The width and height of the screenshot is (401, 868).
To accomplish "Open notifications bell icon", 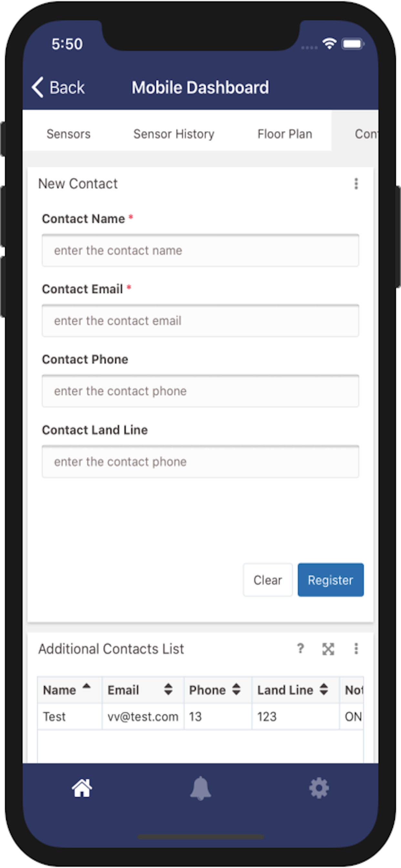I will (200, 788).
